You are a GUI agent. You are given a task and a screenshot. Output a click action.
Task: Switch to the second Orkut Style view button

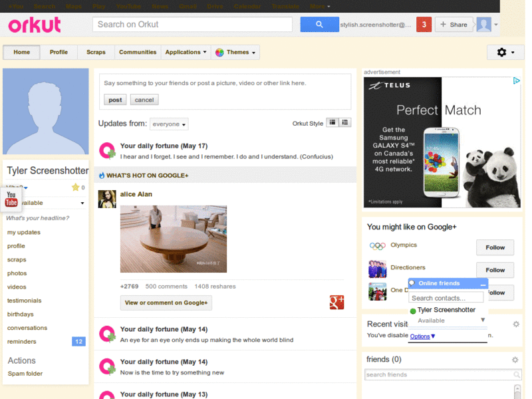(x=344, y=122)
